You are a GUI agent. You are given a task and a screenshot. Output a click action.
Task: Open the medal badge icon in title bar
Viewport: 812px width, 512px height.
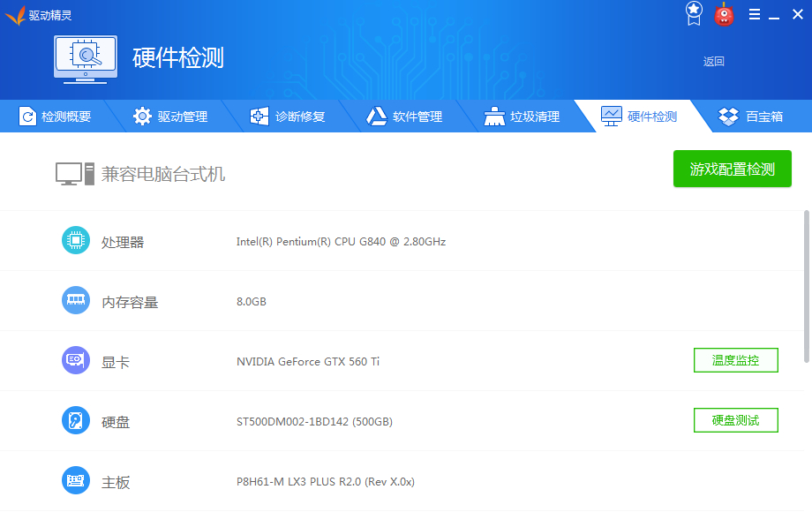click(694, 13)
